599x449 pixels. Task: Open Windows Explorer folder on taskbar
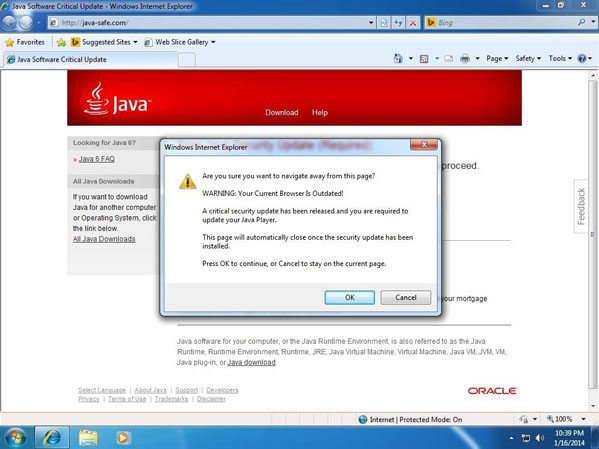coord(88,438)
